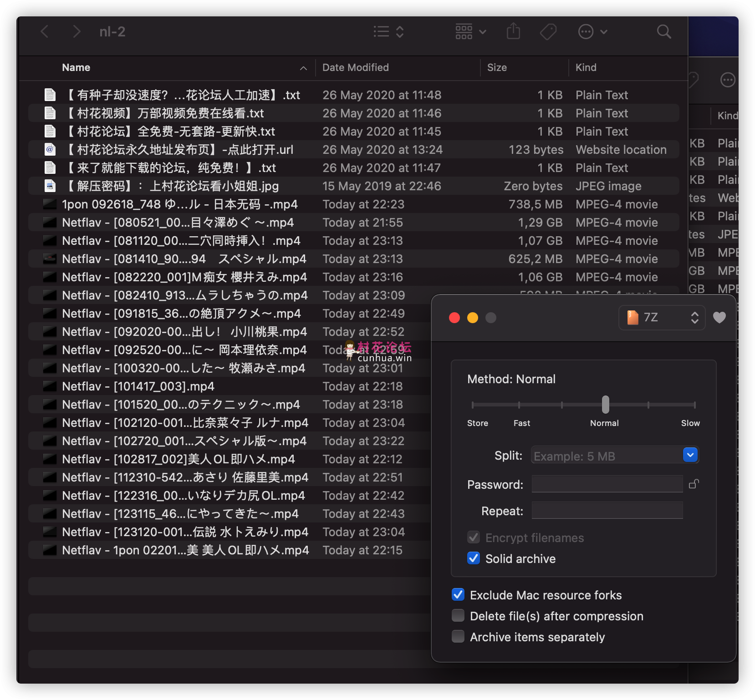Sort by the Size column header

click(497, 67)
